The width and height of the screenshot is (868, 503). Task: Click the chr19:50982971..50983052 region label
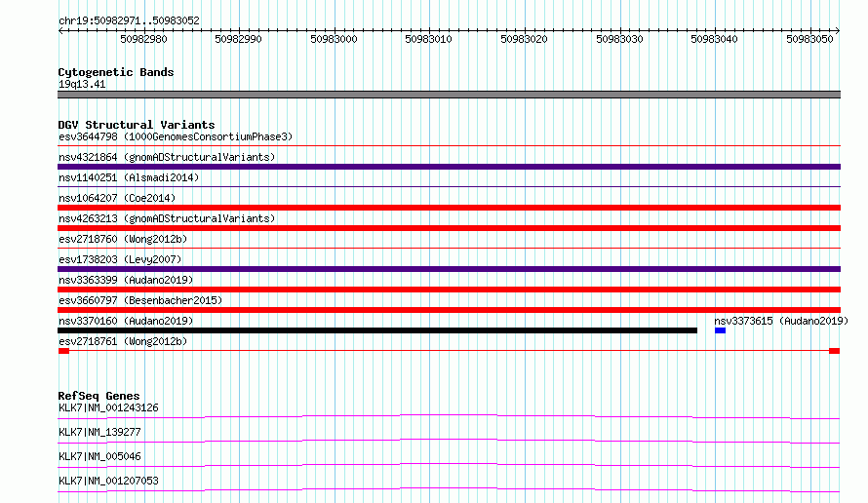coord(129,20)
